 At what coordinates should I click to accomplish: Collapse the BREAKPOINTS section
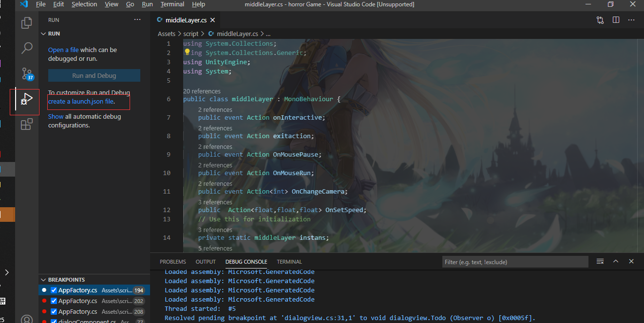(43, 280)
